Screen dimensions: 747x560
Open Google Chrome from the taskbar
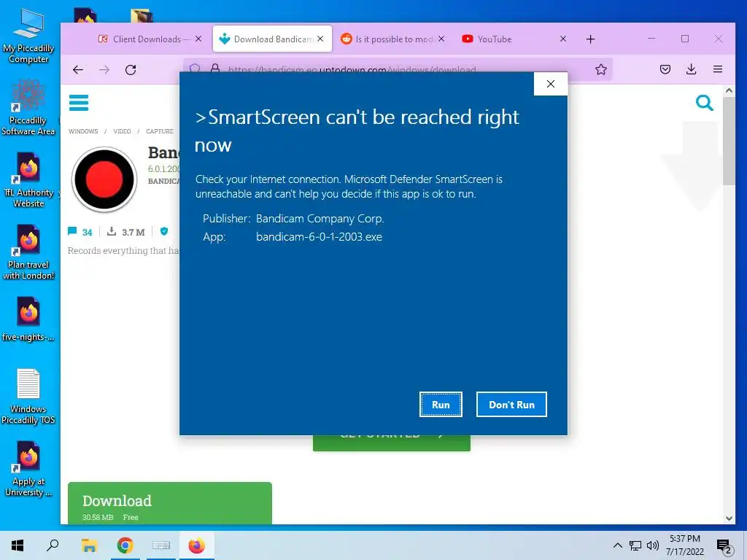coord(125,545)
